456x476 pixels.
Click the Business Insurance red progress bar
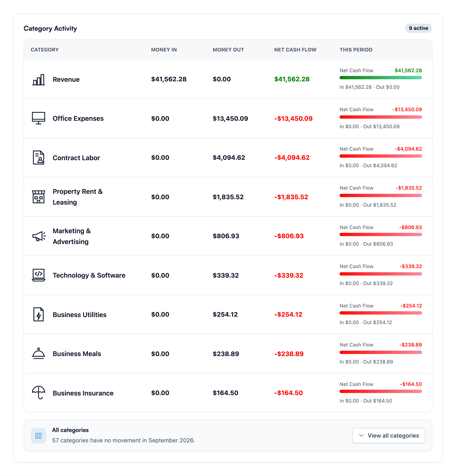click(381, 391)
